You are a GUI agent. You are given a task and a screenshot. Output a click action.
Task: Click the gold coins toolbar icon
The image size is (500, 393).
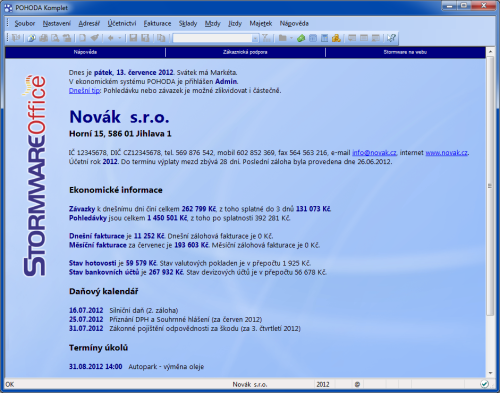click(336, 38)
